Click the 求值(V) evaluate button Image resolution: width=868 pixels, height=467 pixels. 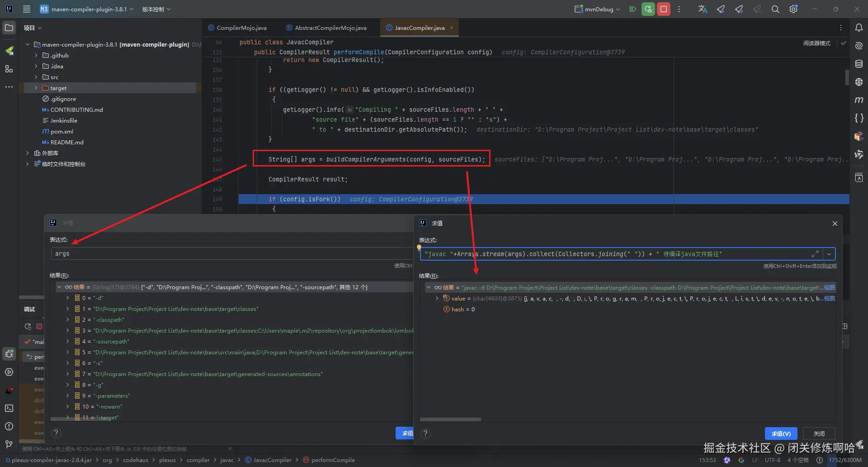(781, 434)
